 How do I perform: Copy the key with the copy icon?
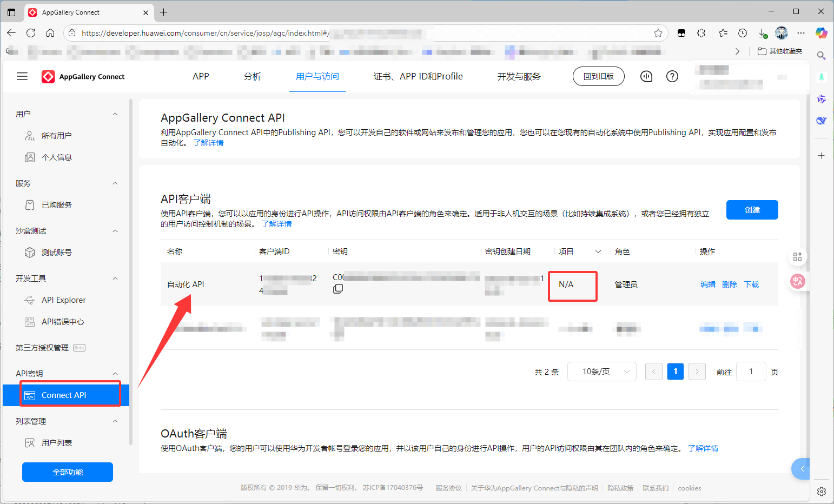click(x=338, y=289)
